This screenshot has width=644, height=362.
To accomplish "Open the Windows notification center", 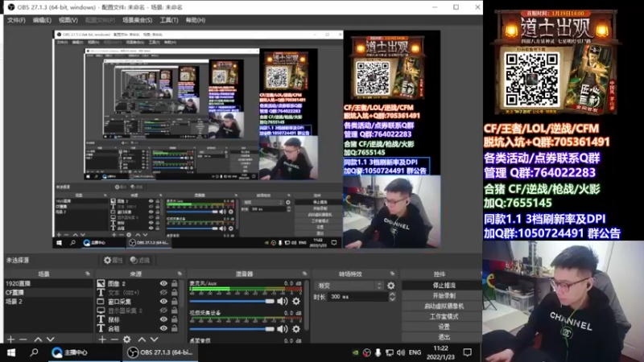I will pyautogui.click(x=468, y=352).
